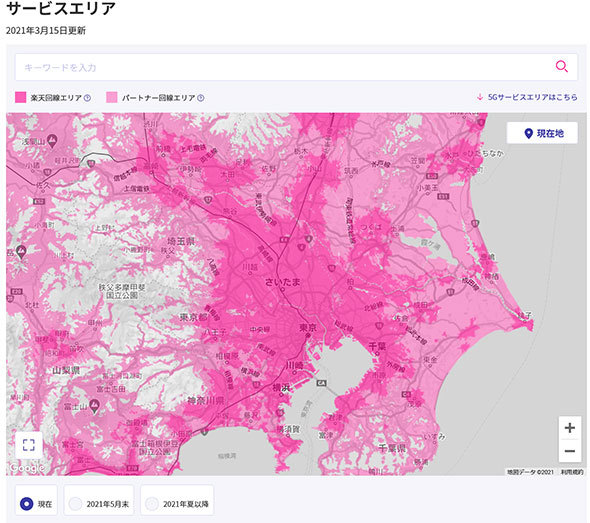Zoom in the map with plus button

[x=570, y=428]
